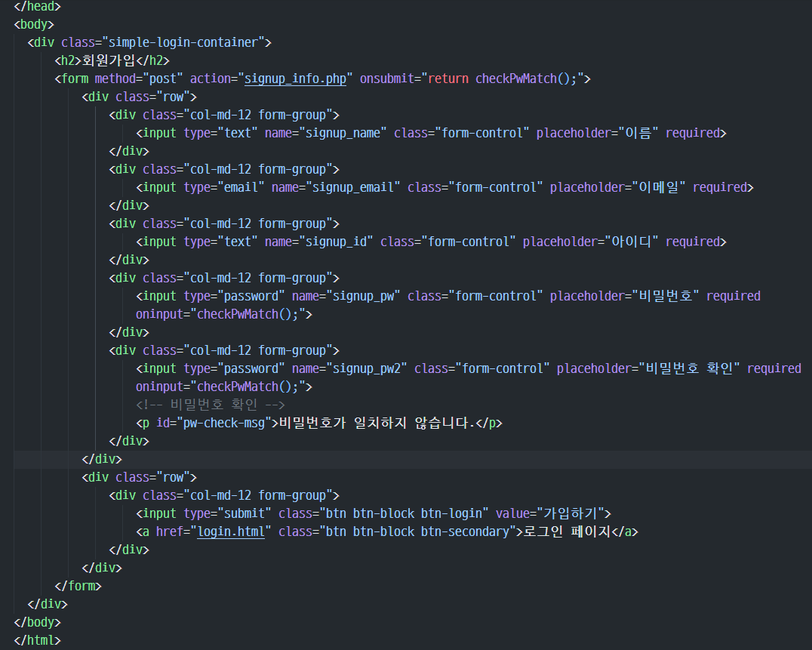812x650 pixels.
Task: Open the signup_info.php link in form action
Action: pyautogui.click(x=295, y=79)
